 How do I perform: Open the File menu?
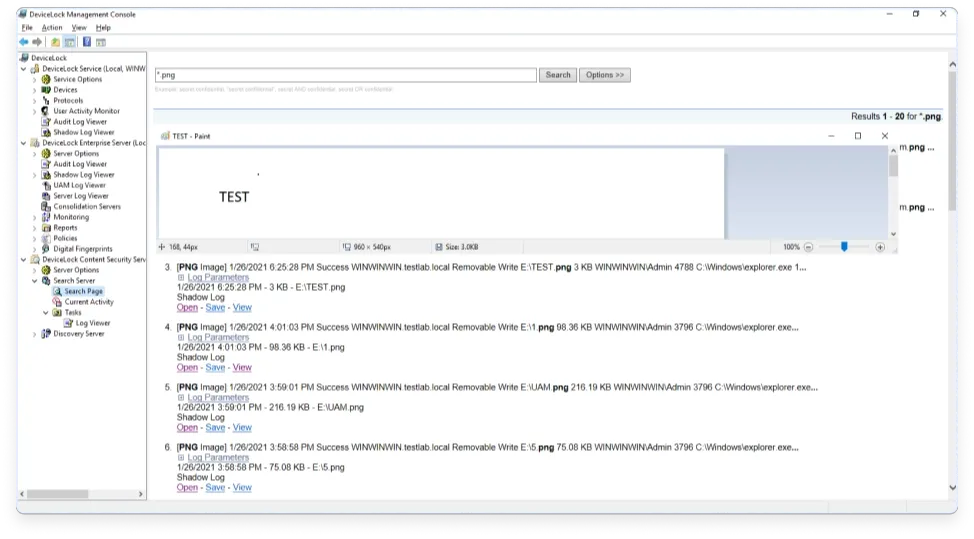point(27,28)
